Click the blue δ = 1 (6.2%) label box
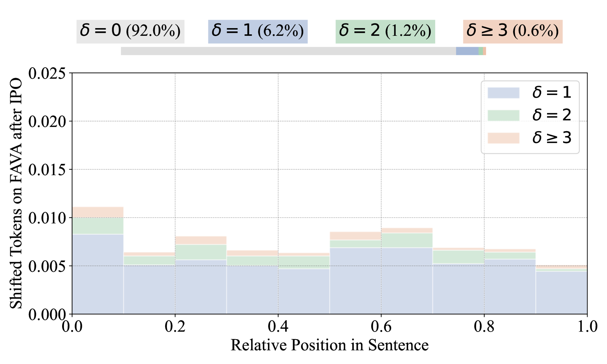The image size is (607, 364). pyautogui.click(x=258, y=31)
